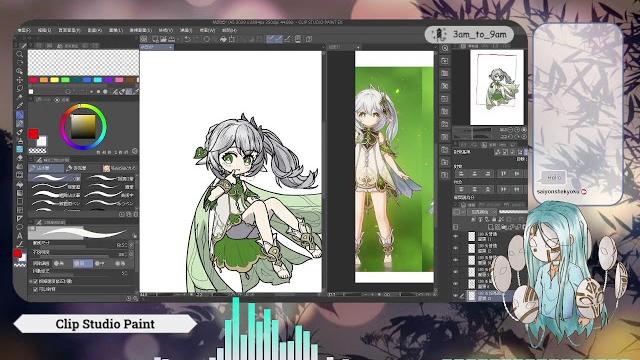This screenshot has height=360, width=640.
Task: Switch to the third sub tool brush tab
Action: pyautogui.click(x=118, y=168)
